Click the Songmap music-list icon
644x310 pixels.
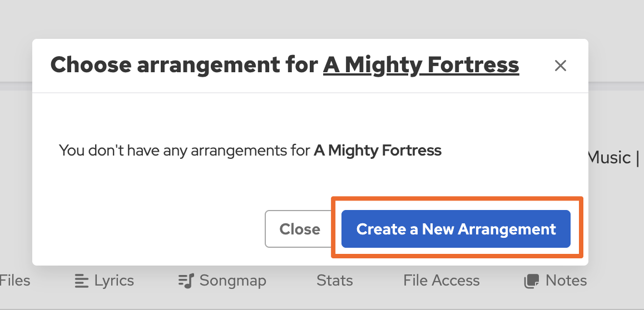(186, 281)
